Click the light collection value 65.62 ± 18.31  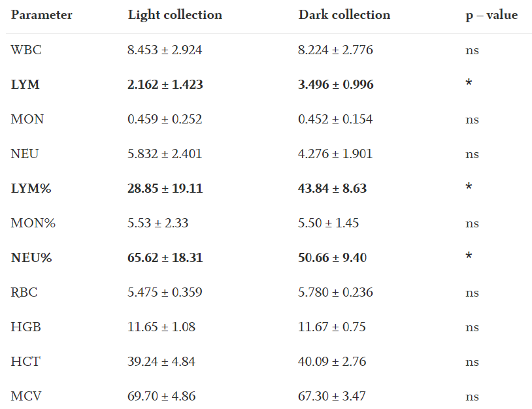pyautogui.click(x=165, y=257)
